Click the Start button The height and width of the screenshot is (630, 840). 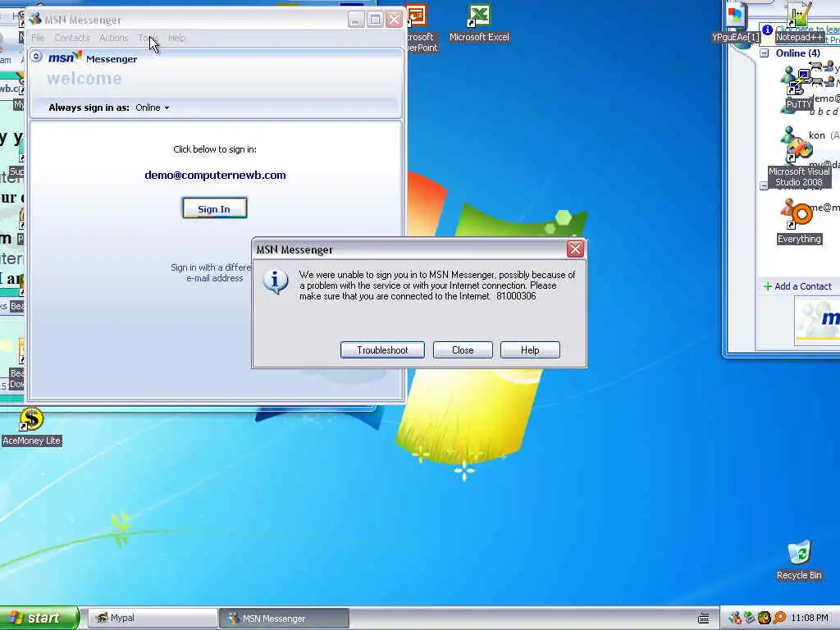39,618
